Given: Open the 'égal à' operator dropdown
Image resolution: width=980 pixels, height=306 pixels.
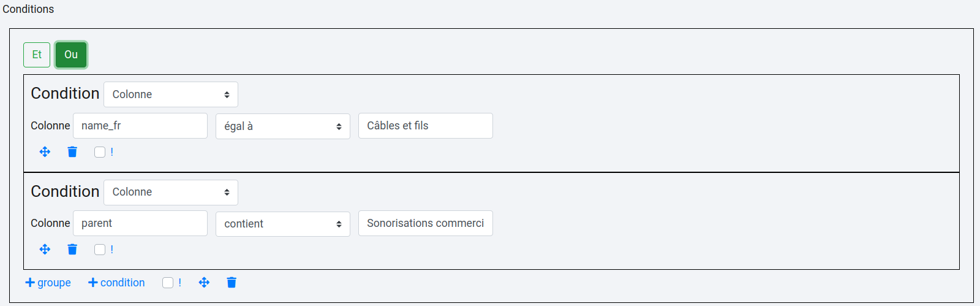Looking at the screenshot, I should [282, 126].
